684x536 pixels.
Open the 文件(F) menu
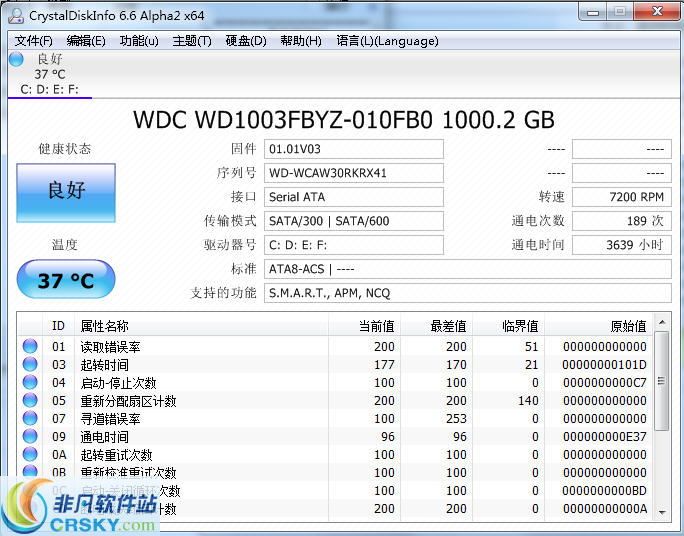tap(34, 41)
